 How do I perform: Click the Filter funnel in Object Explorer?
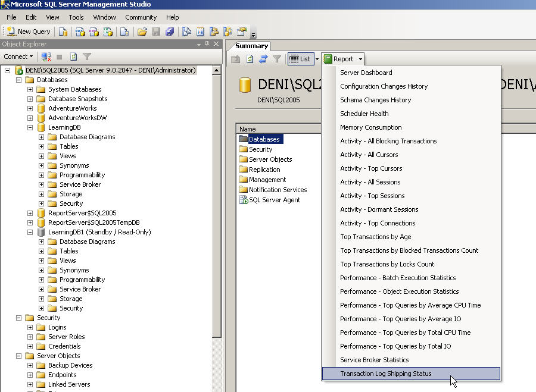click(87, 57)
